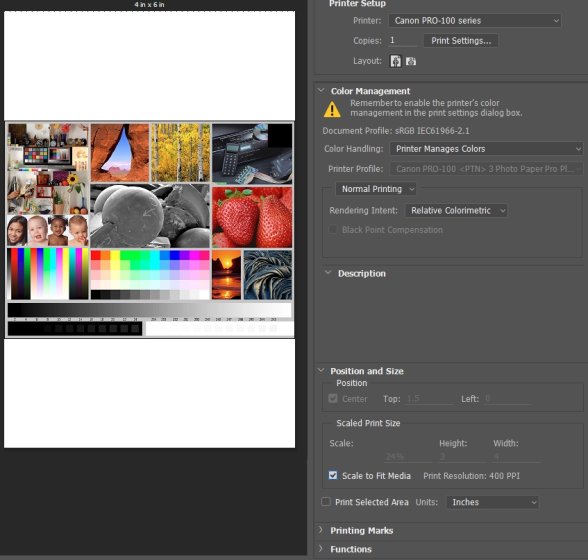Collapse the Color Management section
This screenshot has height=560, width=588.
[321, 91]
